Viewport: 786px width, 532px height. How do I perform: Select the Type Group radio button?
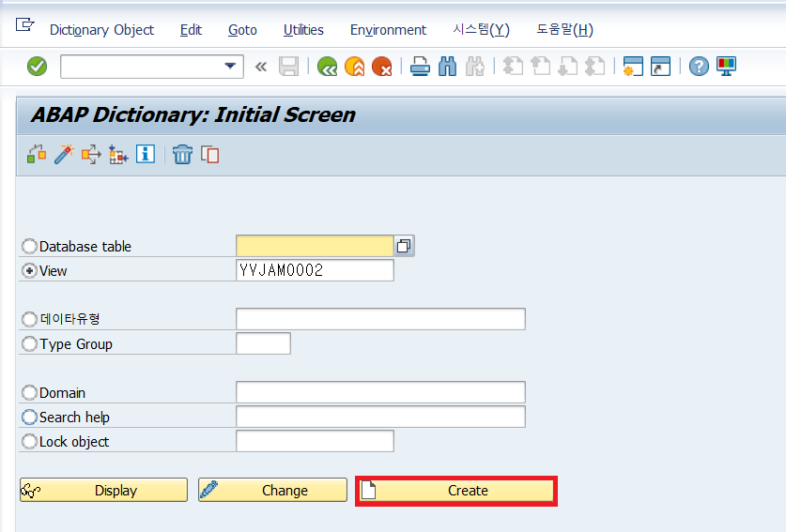(x=29, y=344)
